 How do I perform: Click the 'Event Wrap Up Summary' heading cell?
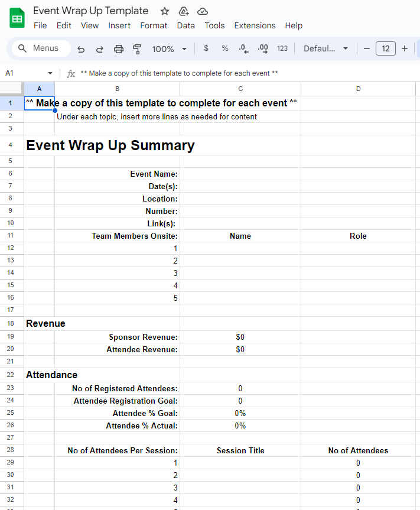coord(110,145)
